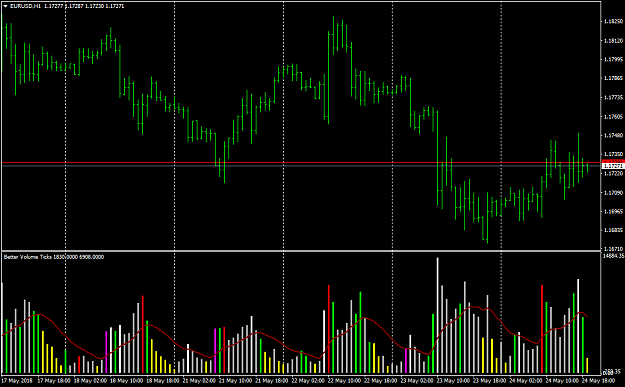Click the 18 May 18:00 time label
This screenshot has width=625, height=387.
163,381
